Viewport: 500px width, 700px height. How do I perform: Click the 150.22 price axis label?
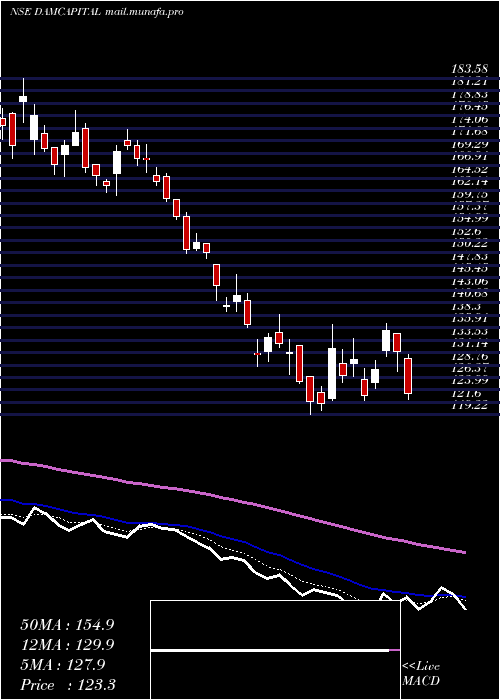click(470, 244)
